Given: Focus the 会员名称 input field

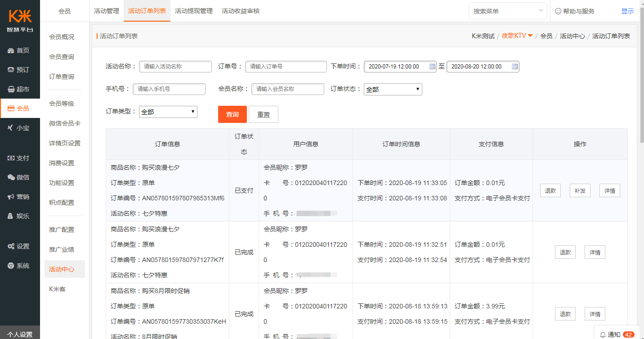Looking at the screenshot, I should (288, 89).
